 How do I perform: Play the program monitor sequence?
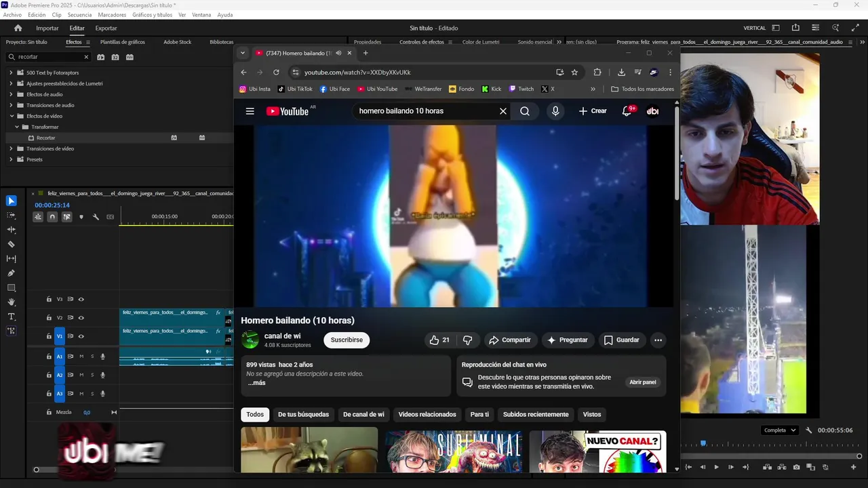tap(716, 467)
